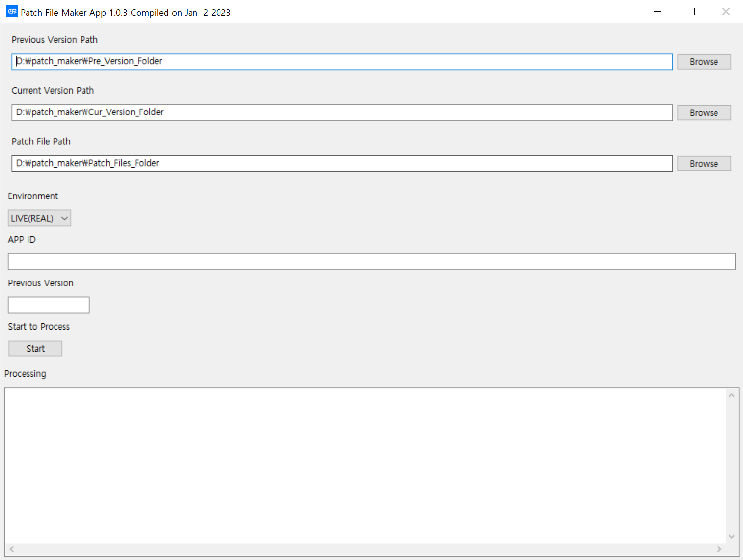This screenshot has height=560, width=743.
Task: Focus the Previous Version Path text field
Action: coord(342,62)
